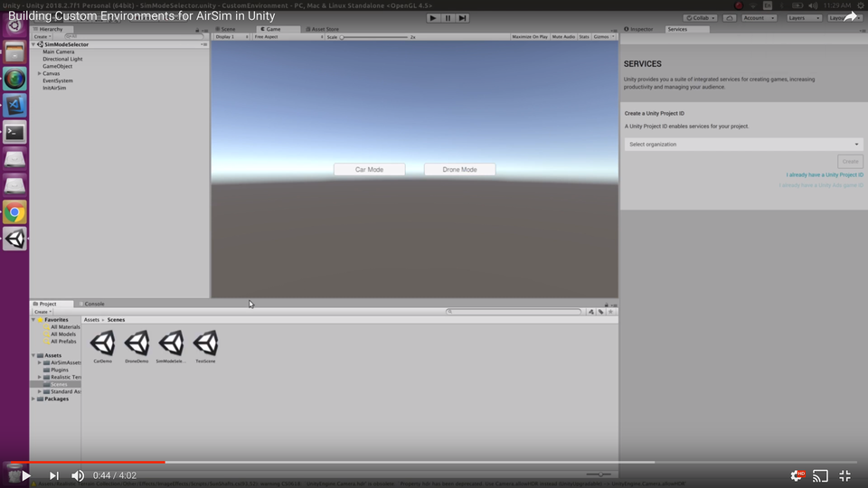Click the YouTube share arrow icon

click(x=851, y=16)
